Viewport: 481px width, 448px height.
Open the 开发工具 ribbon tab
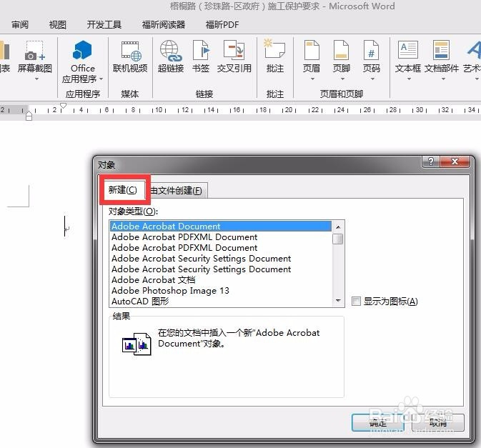pyautogui.click(x=104, y=24)
